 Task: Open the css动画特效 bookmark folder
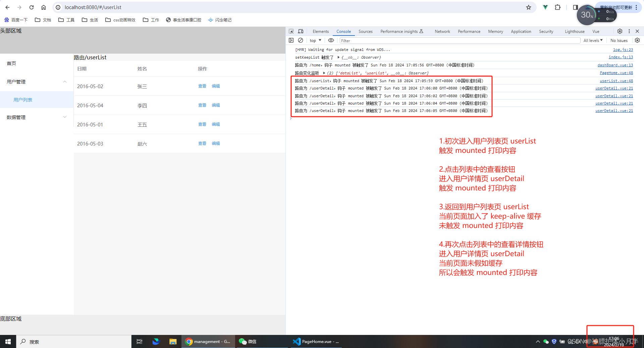coord(120,20)
